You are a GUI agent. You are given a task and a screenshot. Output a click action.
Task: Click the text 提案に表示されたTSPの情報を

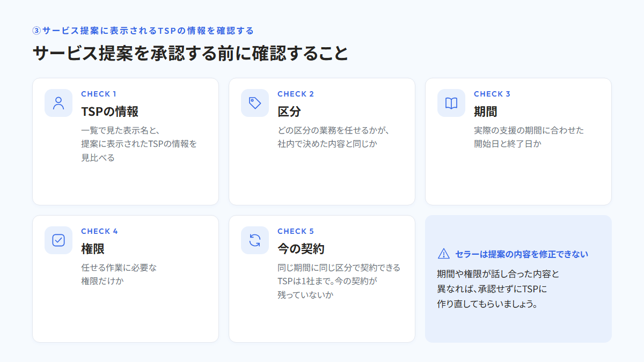point(139,144)
